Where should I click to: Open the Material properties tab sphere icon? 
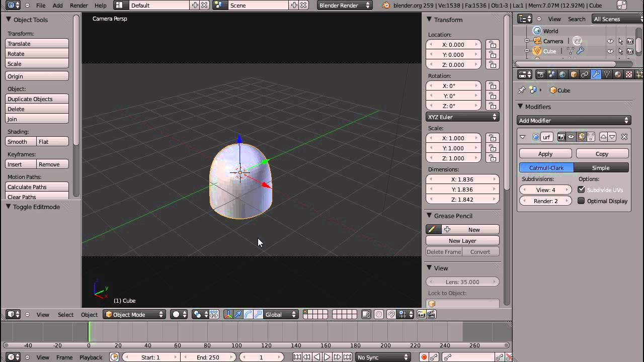618,74
